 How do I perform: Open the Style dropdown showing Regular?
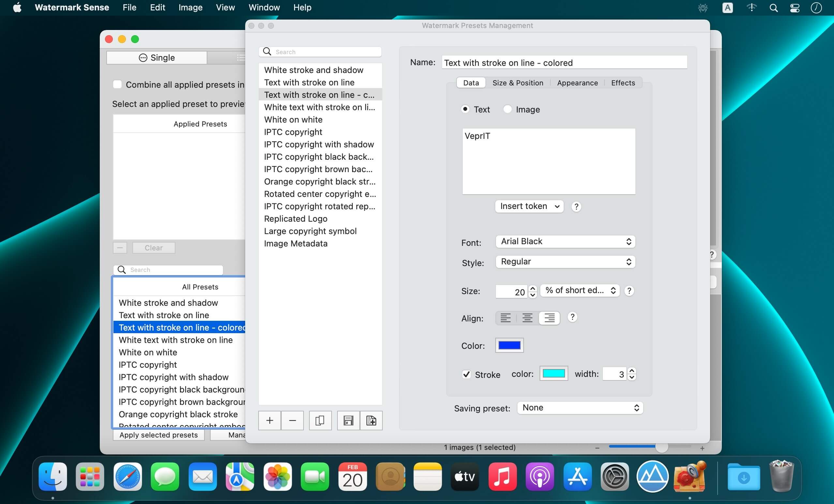tap(565, 262)
